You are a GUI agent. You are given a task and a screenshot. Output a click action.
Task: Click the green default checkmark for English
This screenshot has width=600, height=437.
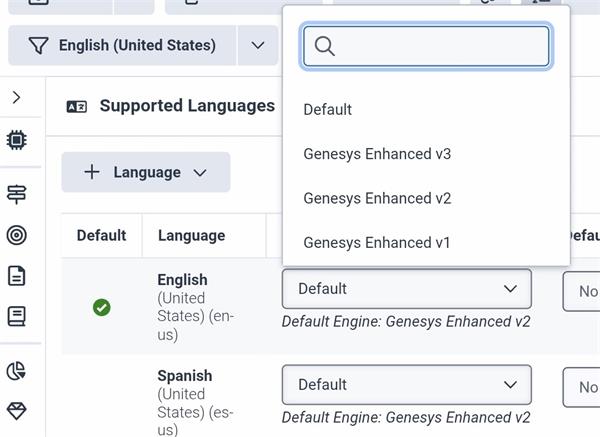tap(101, 307)
